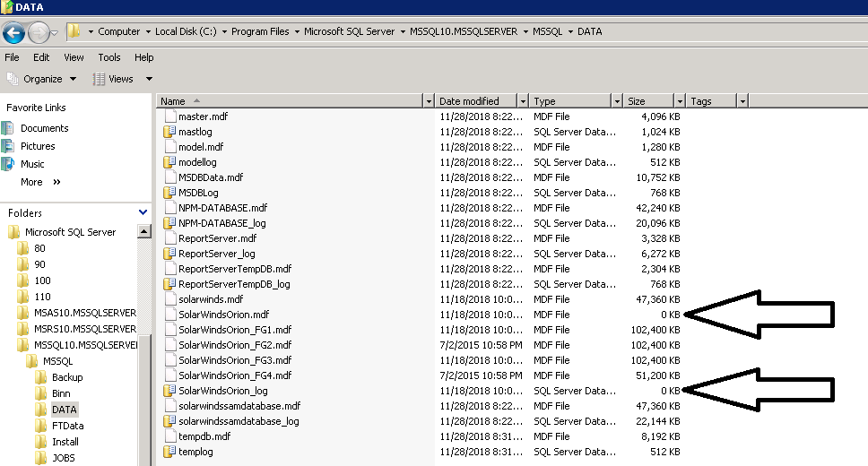Navigate to MSSQL10.MSSQLSERVER breadcrumb
Image resolution: width=868 pixels, height=466 pixels.
point(464,31)
